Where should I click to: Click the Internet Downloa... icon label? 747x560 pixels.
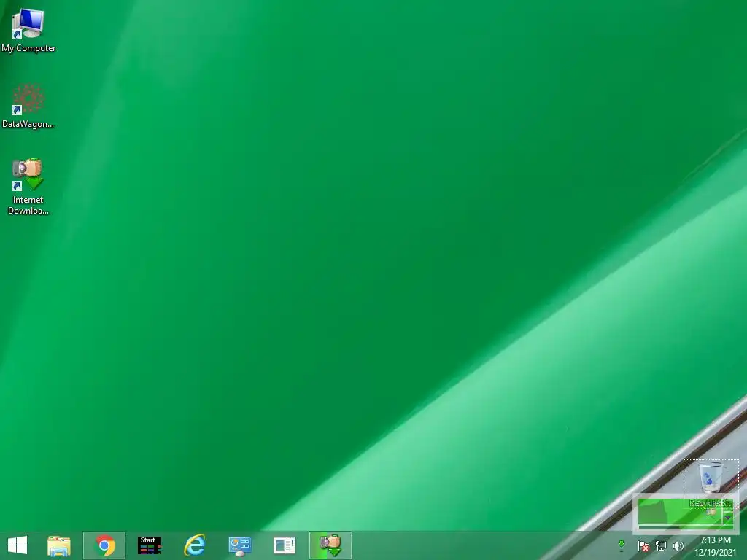pos(28,205)
